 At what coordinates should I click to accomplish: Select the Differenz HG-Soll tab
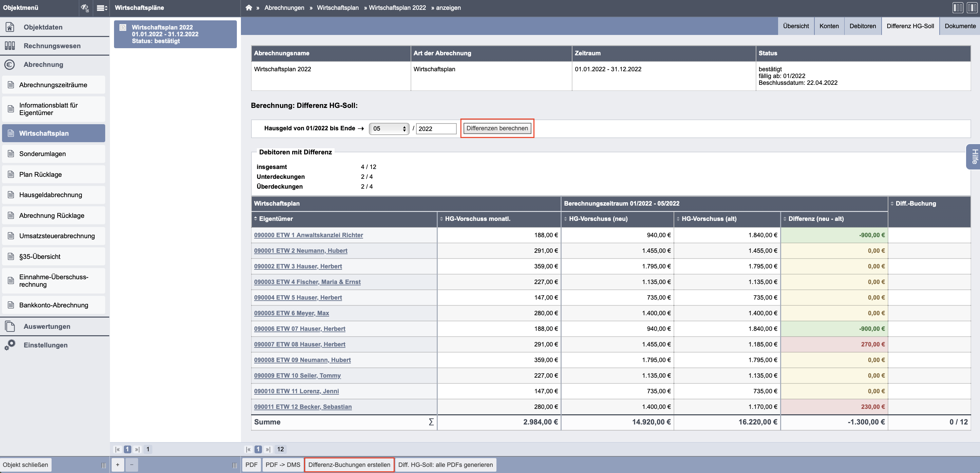[x=910, y=26]
